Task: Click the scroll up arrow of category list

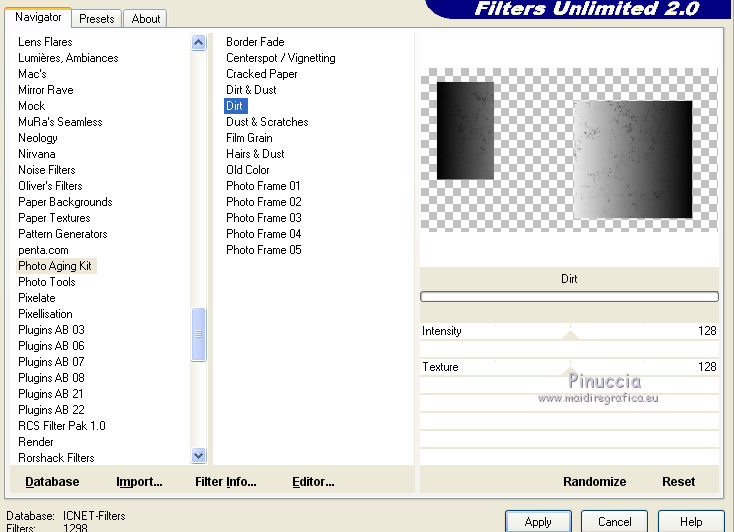Action: click(198, 43)
